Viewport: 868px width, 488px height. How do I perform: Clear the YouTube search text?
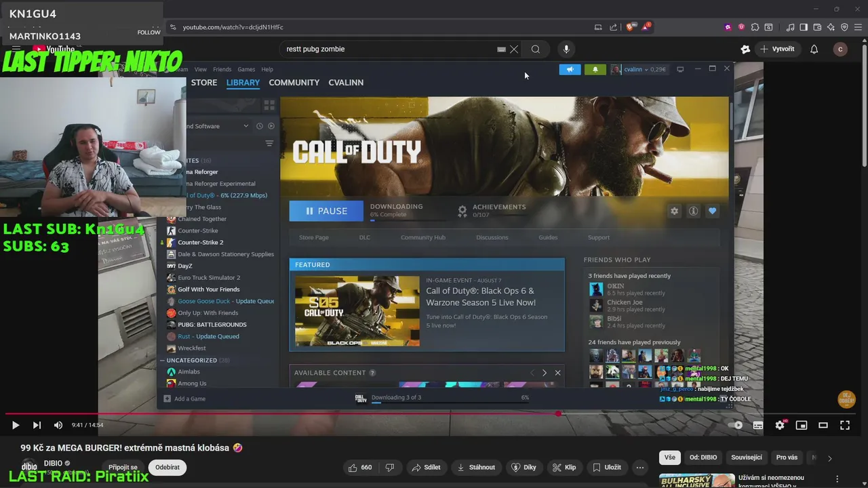[x=514, y=49]
